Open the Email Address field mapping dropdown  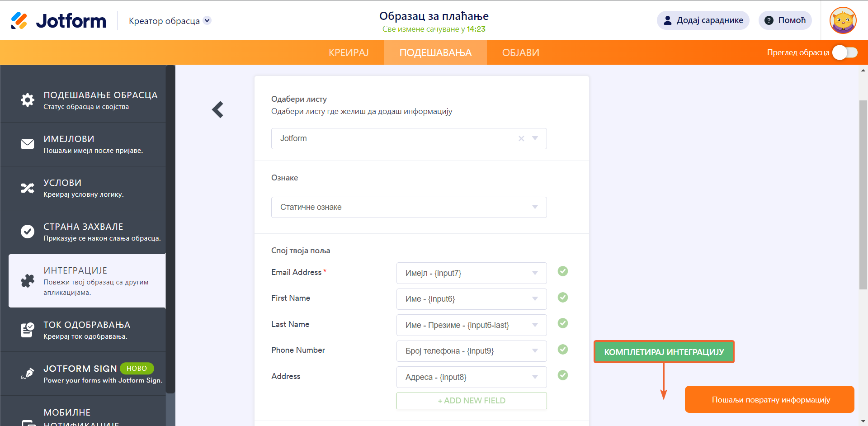471,273
